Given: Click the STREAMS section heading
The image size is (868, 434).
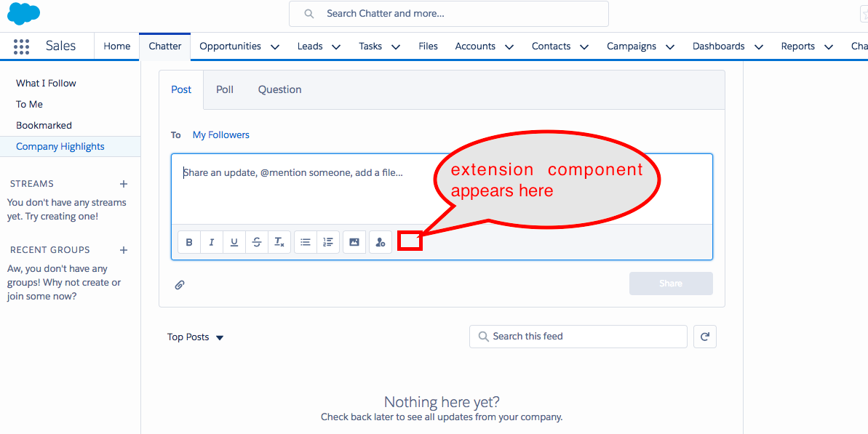Looking at the screenshot, I should click(32, 183).
